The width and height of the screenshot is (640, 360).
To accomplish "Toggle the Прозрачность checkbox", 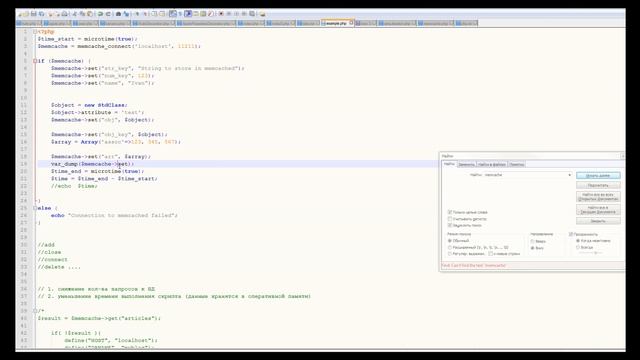I will click(x=571, y=234).
